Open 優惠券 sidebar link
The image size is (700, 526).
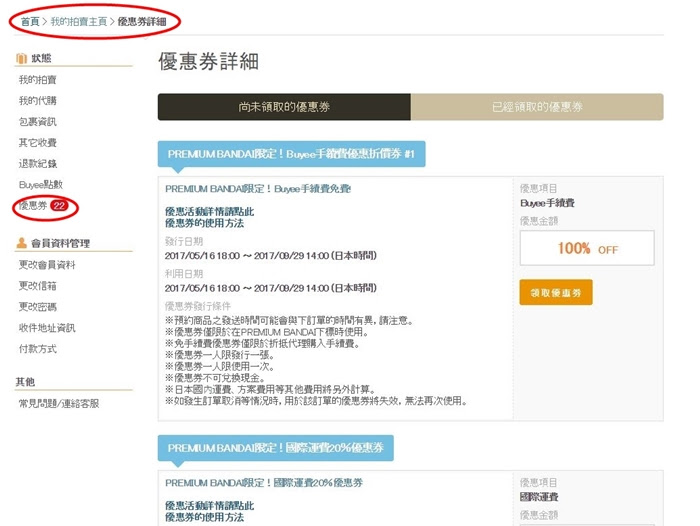tap(33, 206)
